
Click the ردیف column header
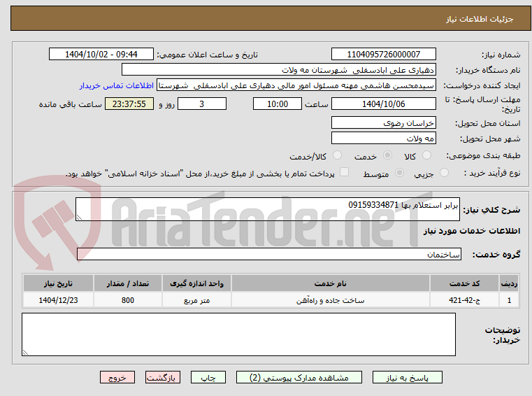509,283
